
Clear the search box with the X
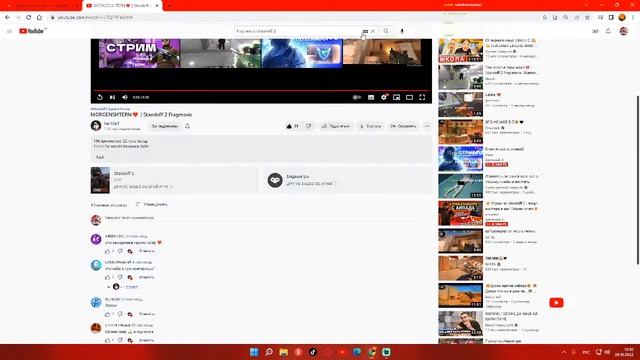[x=373, y=31]
